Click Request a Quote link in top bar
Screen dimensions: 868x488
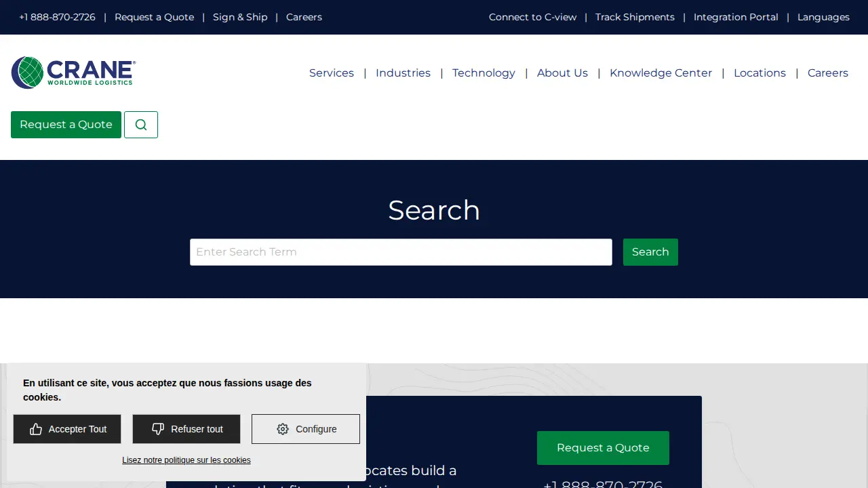click(154, 17)
